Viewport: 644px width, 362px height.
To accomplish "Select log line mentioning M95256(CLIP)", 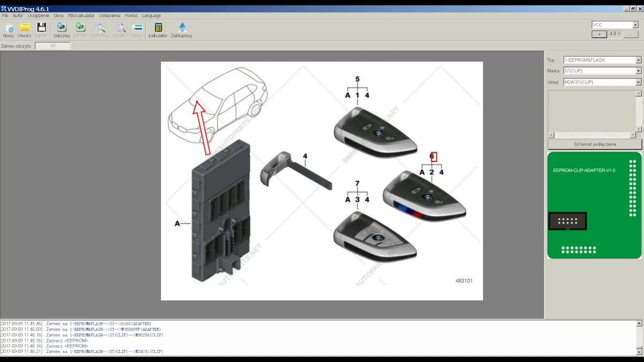I will (x=82, y=335).
